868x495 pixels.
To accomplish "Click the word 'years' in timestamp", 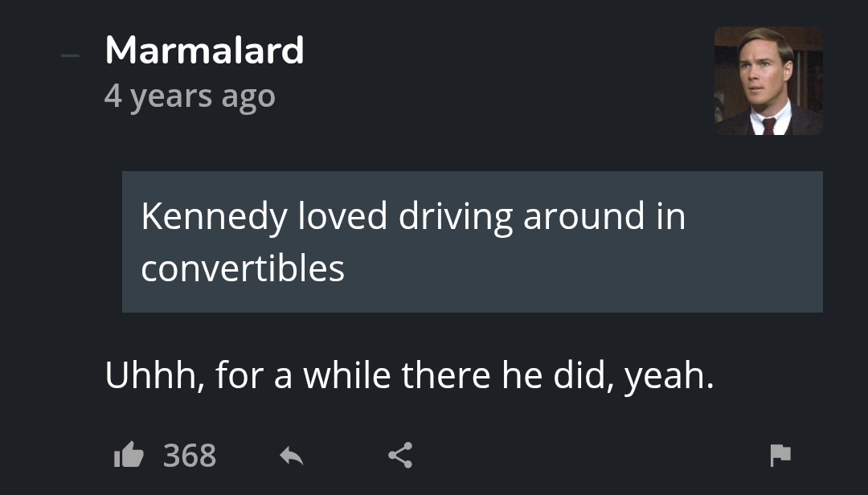I will [x=171, y=96].
